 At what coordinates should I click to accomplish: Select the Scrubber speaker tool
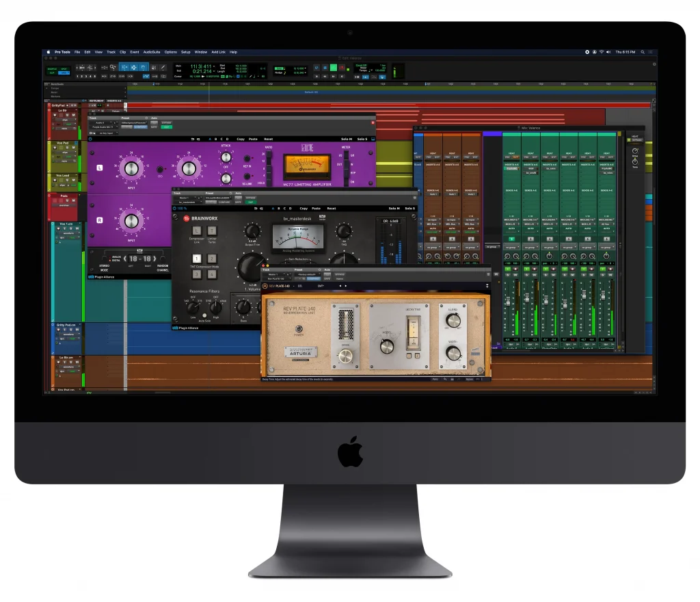pos(154,68)
